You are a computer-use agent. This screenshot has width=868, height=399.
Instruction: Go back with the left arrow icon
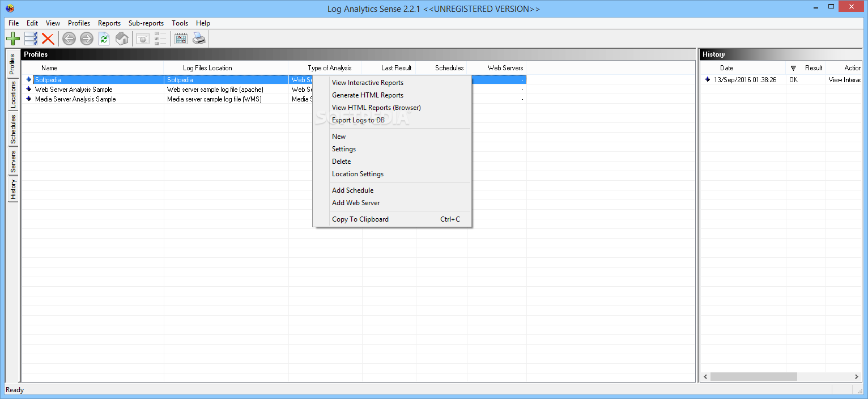coord(69,39)
